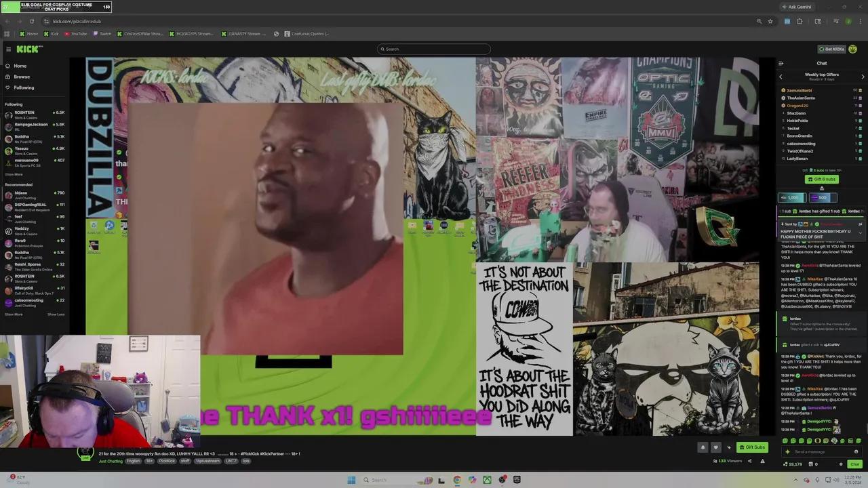
Task: Collapse the chat panel
Action: click(x=781, y=63)
